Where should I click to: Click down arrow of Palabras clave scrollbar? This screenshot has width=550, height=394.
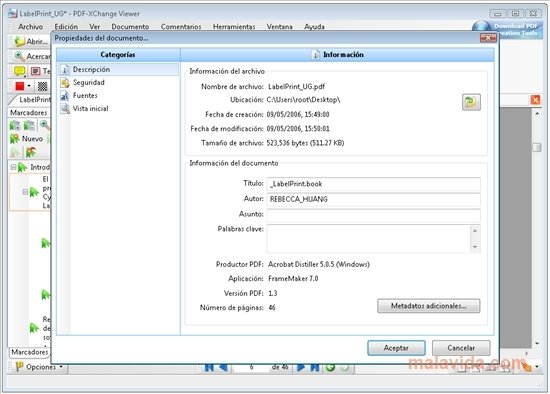[x=475, y=247]
